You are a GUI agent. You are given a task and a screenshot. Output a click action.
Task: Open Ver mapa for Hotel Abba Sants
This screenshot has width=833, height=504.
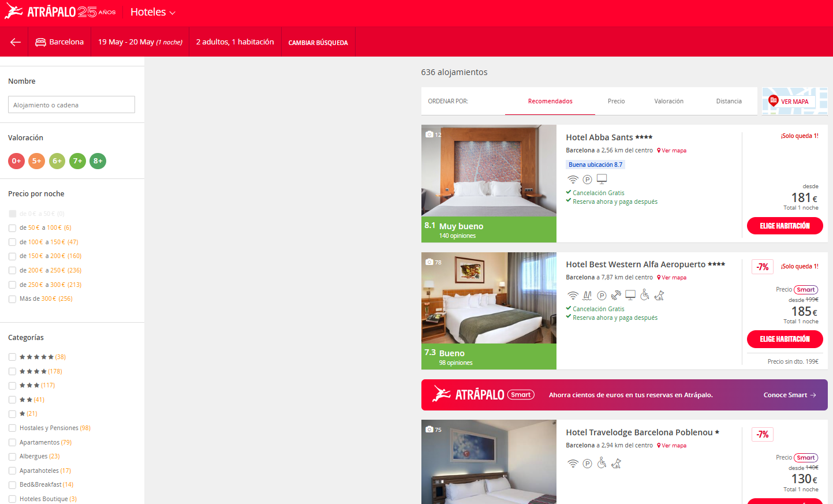pos(672,151)
